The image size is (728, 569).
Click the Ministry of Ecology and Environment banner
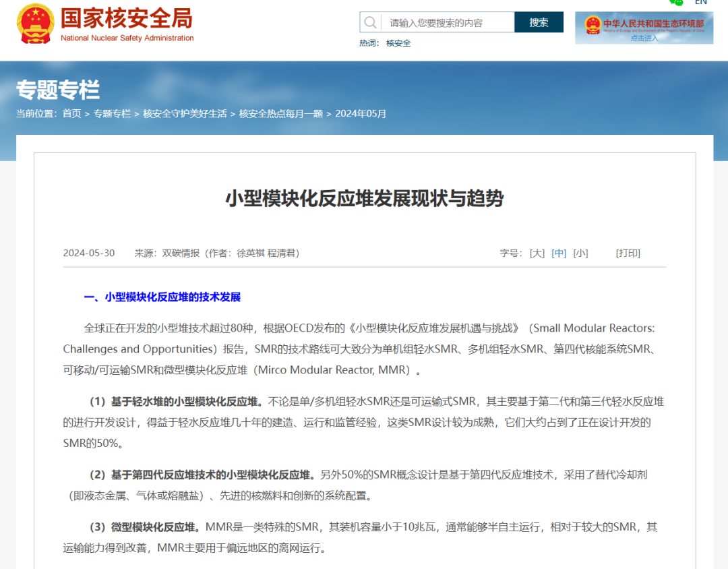click(x=644, y=28)
